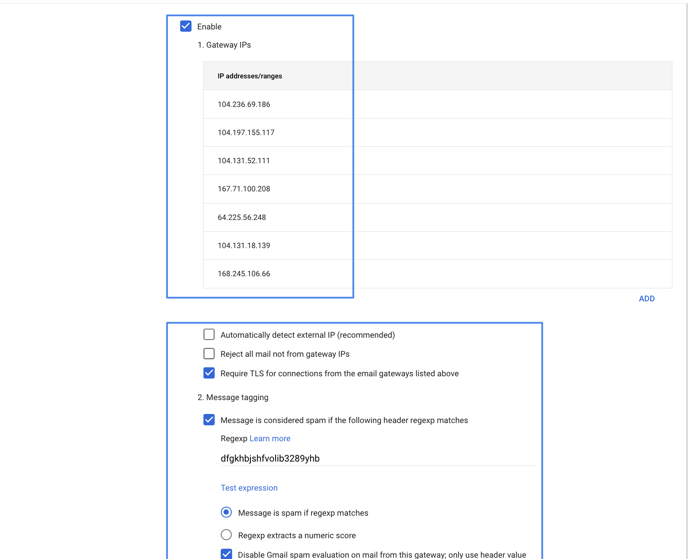
Task: Select IP row 104.131.18.139
Action: [x=437, y=246]
